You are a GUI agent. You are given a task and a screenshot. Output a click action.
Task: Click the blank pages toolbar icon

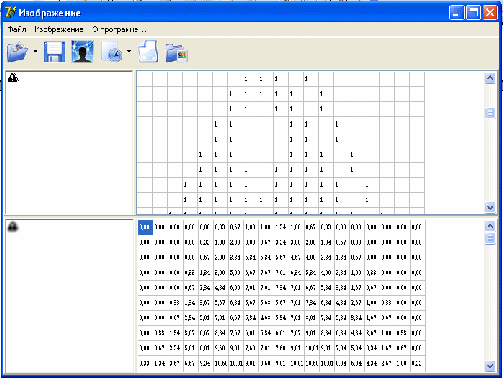148,52
